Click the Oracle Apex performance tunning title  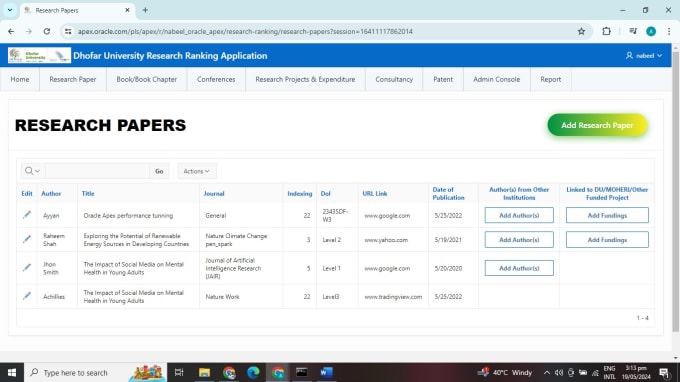(x=128, y=215)
